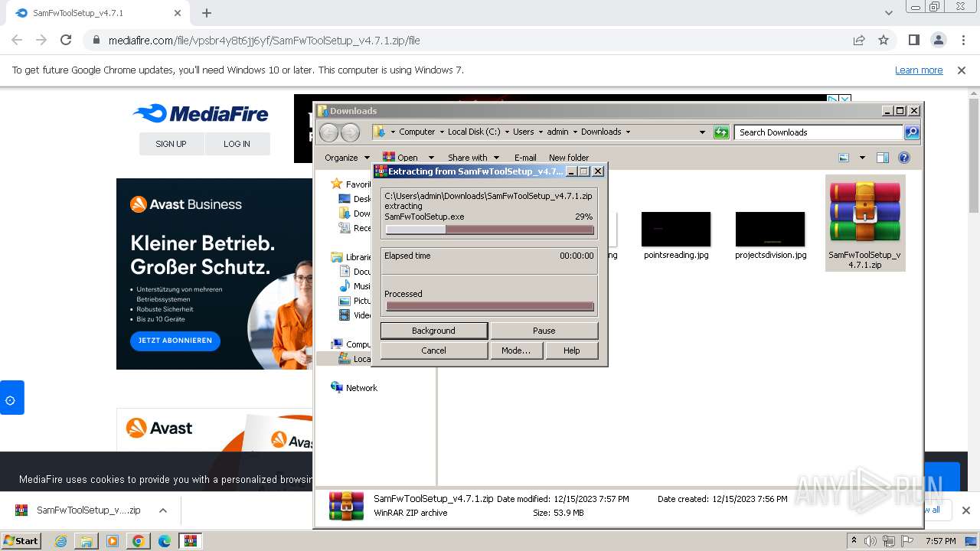Viewport: 980px width, 551px height.
Task: Click the mediafire URL in address bar
Action: click(264, 41)
